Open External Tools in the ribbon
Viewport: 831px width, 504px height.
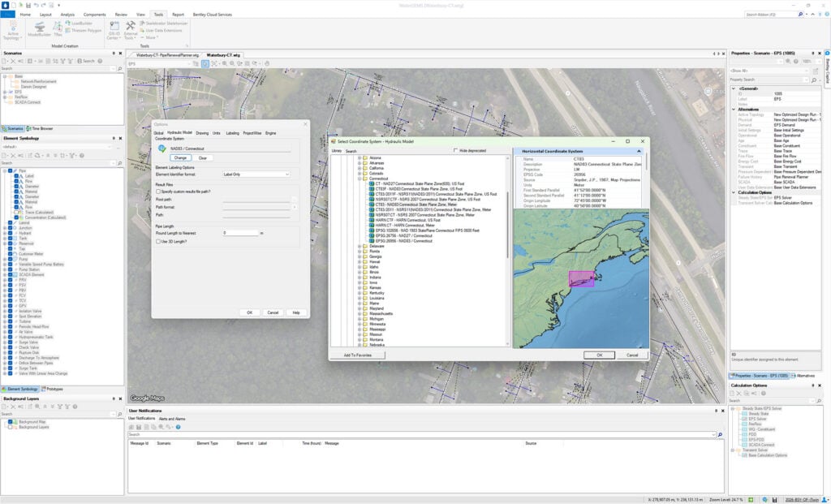point(131,30)
